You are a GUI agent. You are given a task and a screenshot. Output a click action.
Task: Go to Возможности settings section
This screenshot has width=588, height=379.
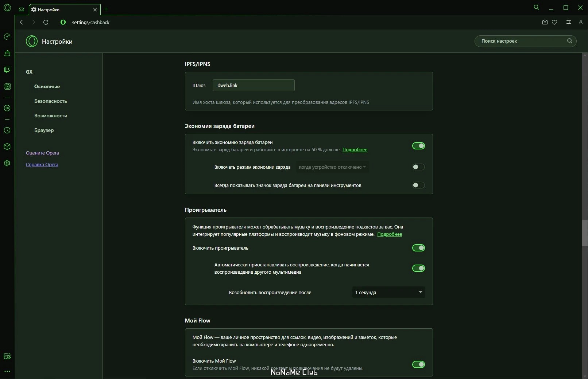tap(51, 116)
